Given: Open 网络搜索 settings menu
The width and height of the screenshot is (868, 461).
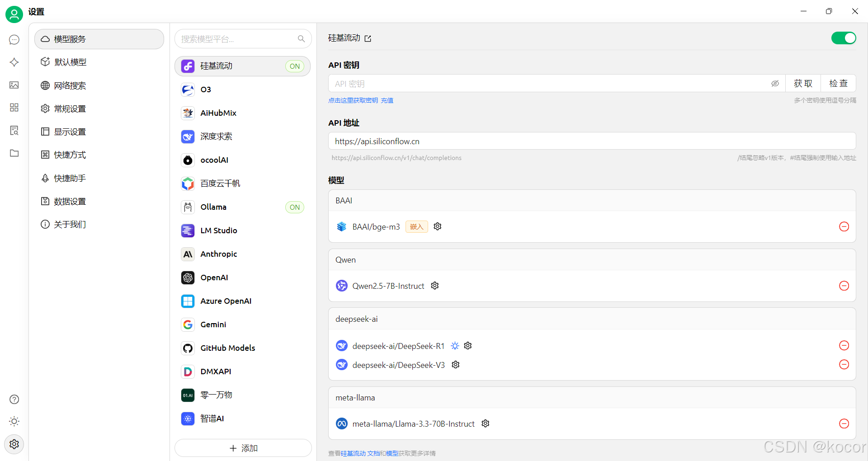Looking at the screenshot, I should pyautogui.click(x=99, y=85).
